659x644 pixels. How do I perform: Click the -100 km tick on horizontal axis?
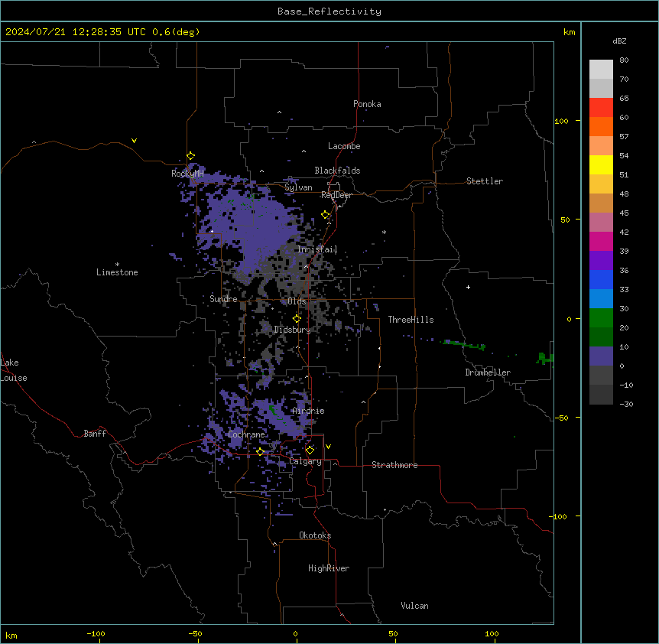click(96, 633)
